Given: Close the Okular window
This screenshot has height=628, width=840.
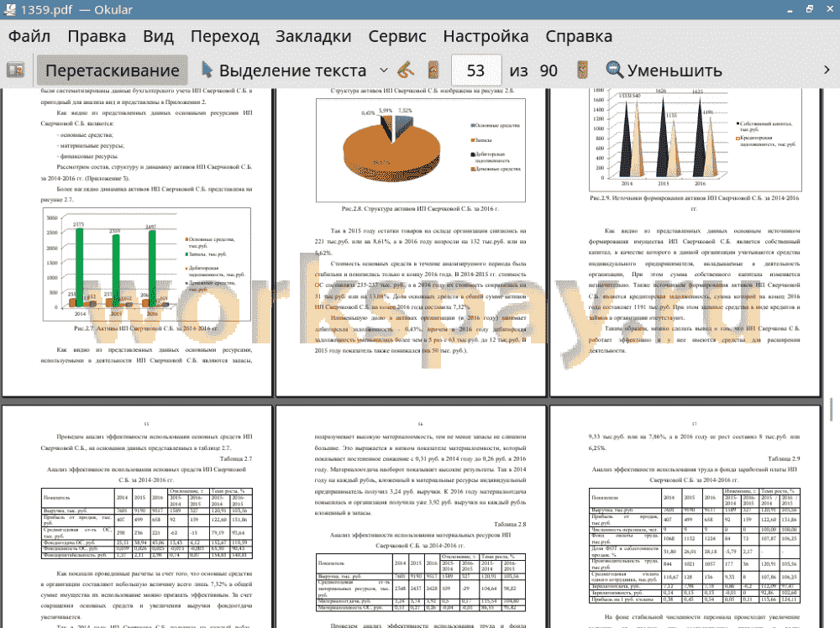Looking at the screenshot, I should pos(829,9).
